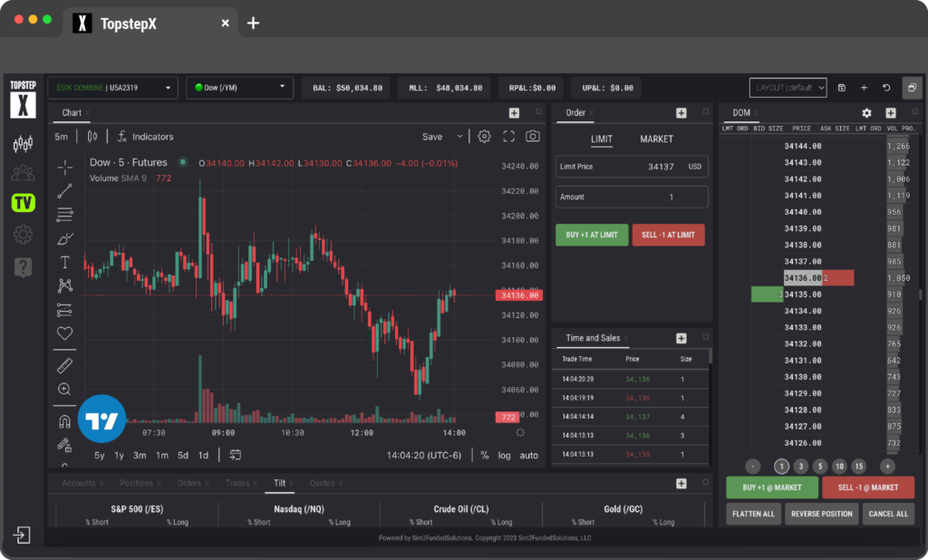This screenshot has width=928, height=560.
Task: Open chart settings gear icon
Action: click(x=485, y=137)
